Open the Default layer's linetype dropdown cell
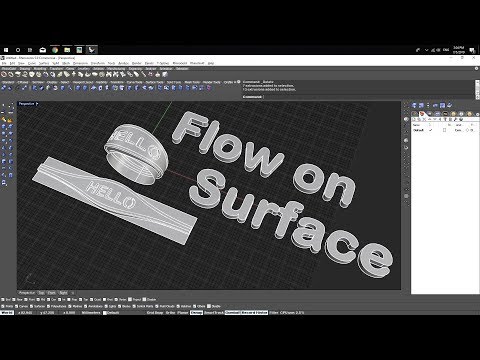480x360 pixels. pos(458,130)
